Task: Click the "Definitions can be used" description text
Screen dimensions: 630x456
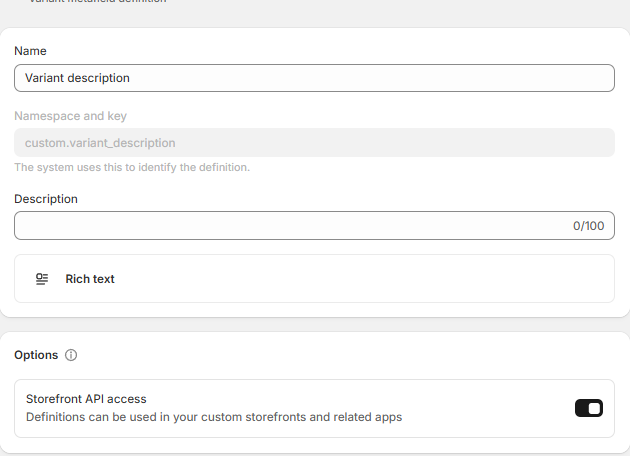Action: [213, 417]
